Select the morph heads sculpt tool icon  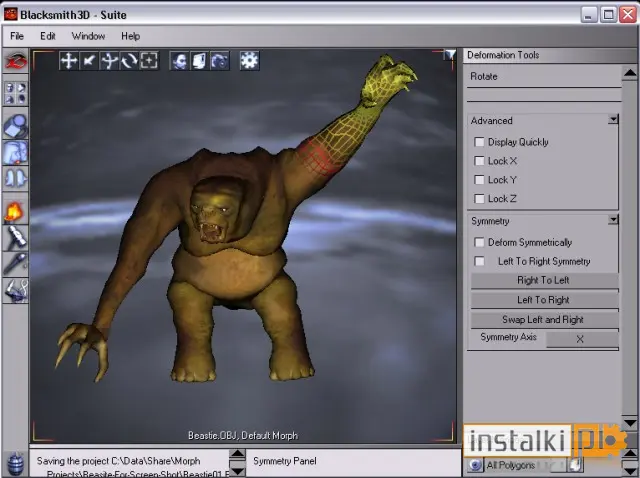[16, 153]
